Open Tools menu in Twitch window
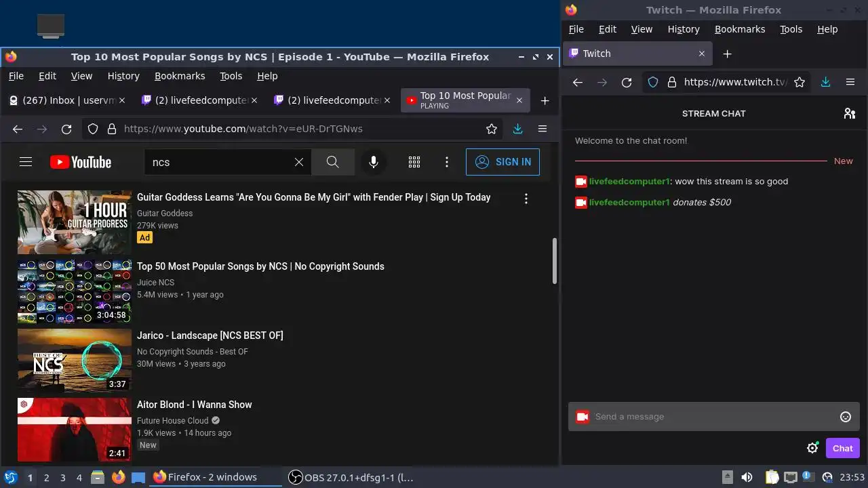 tap(791, 29)
